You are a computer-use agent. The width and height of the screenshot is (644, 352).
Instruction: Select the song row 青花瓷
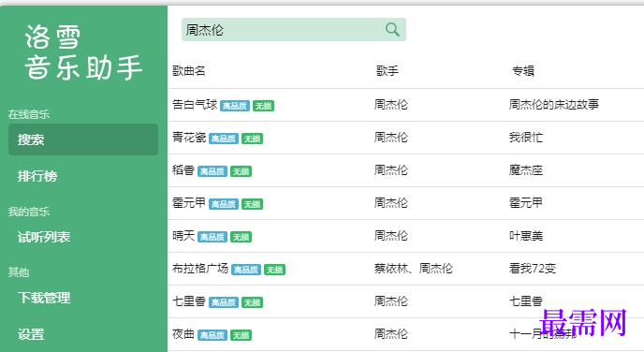pos(406,138)
